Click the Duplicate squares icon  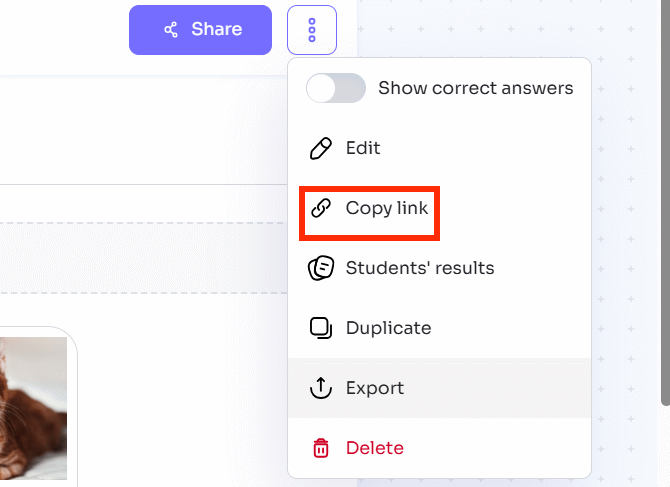point(320,328)
